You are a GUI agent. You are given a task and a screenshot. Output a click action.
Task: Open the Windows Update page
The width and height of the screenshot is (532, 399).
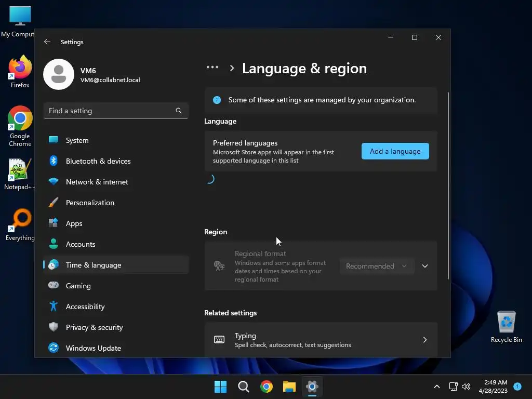click(x=116, y=348)
